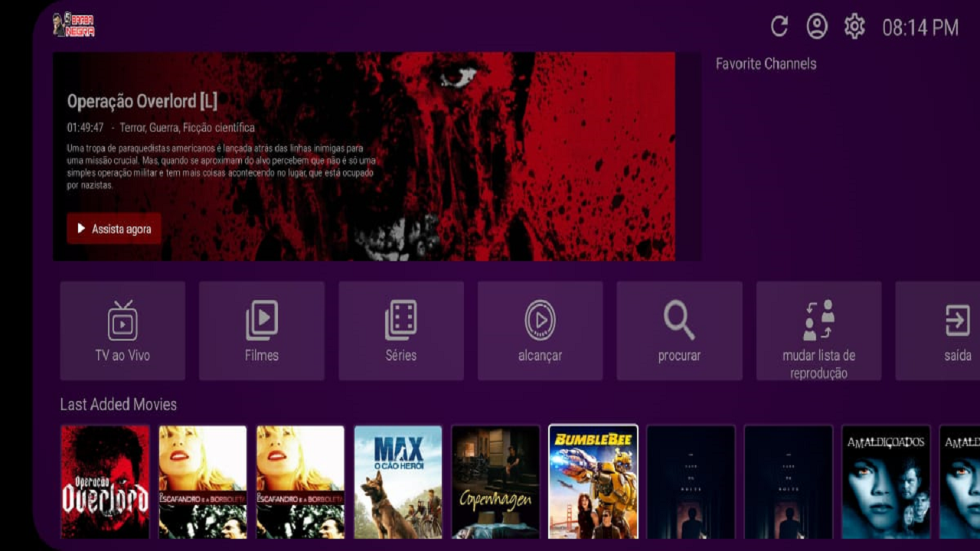980x551 pixels.
Task: Click the 08:14 PM clock
Action: coord(920,28)
